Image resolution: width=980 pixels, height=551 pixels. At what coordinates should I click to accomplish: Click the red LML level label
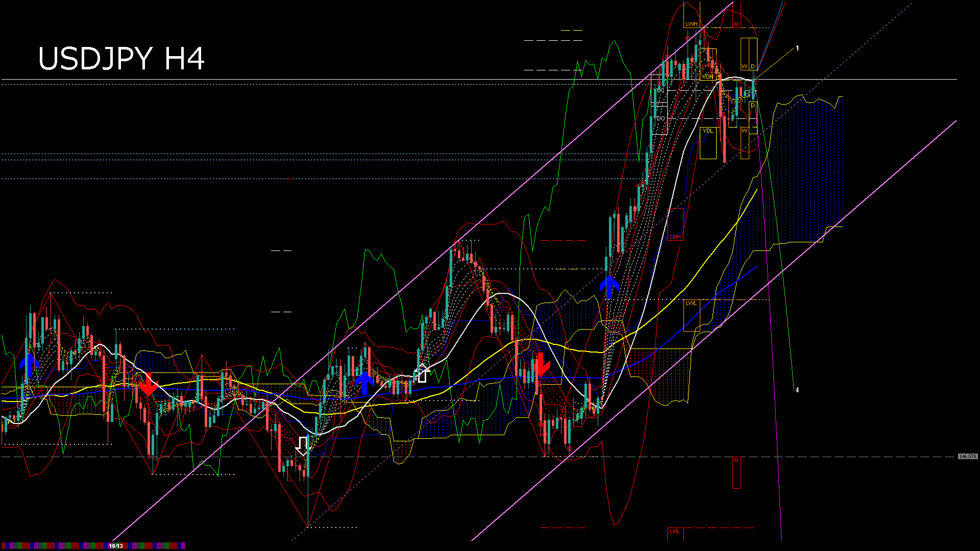click(x=675, y=531)
